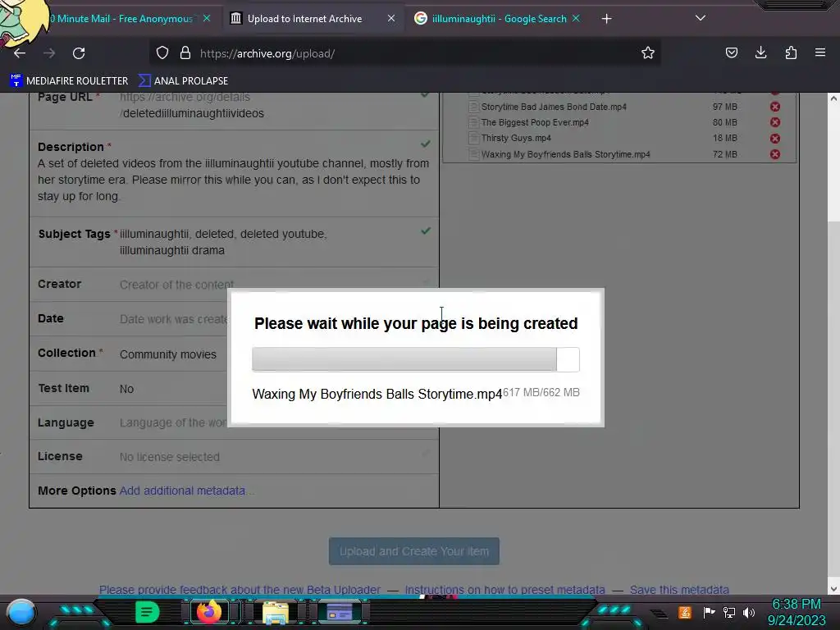Open the Pocket save icon
The height and width of the screenshot is (630, 840).
point(731,53)
